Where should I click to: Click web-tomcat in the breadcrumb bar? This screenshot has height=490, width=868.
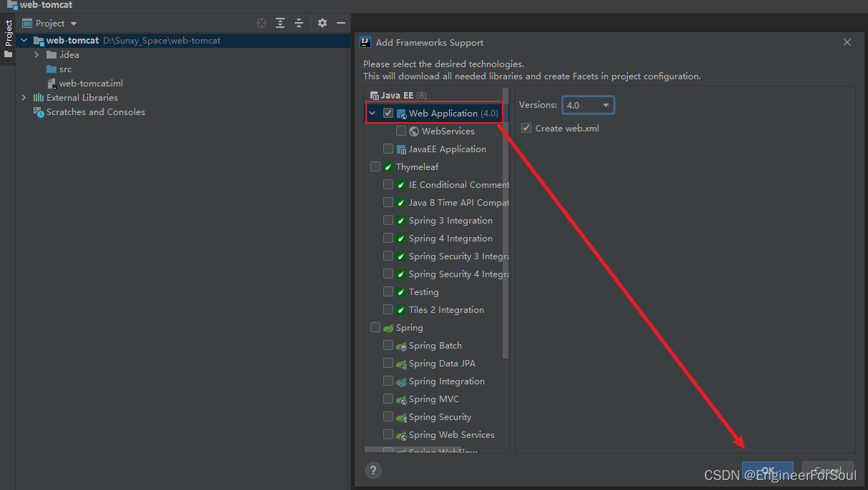(46, 5)
